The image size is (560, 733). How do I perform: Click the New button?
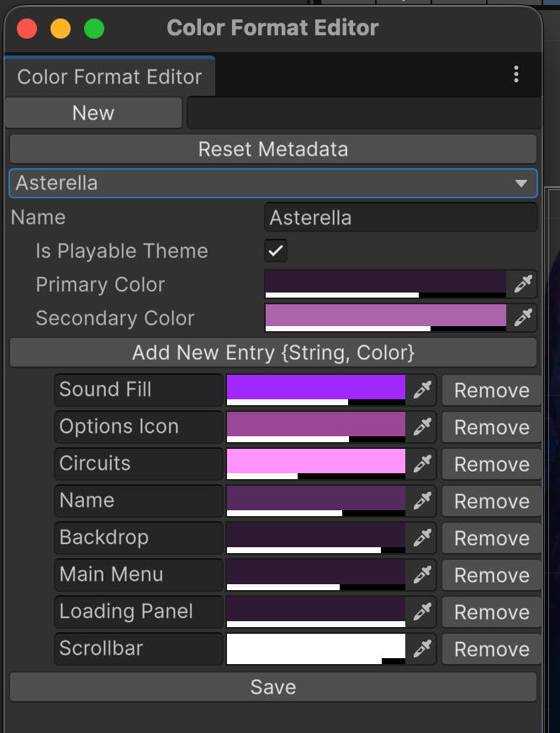(93, 113)
